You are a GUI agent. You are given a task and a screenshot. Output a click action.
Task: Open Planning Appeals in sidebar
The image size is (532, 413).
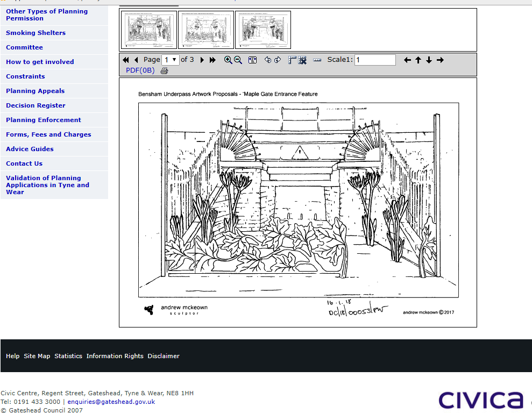coord(35,91)
